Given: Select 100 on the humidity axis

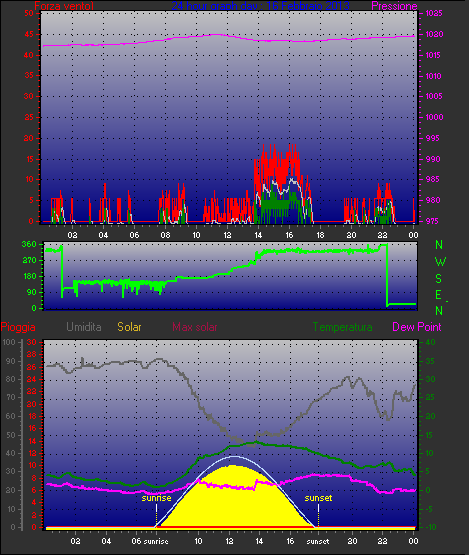Looking at the screenshot, I should tap(9, 342).
